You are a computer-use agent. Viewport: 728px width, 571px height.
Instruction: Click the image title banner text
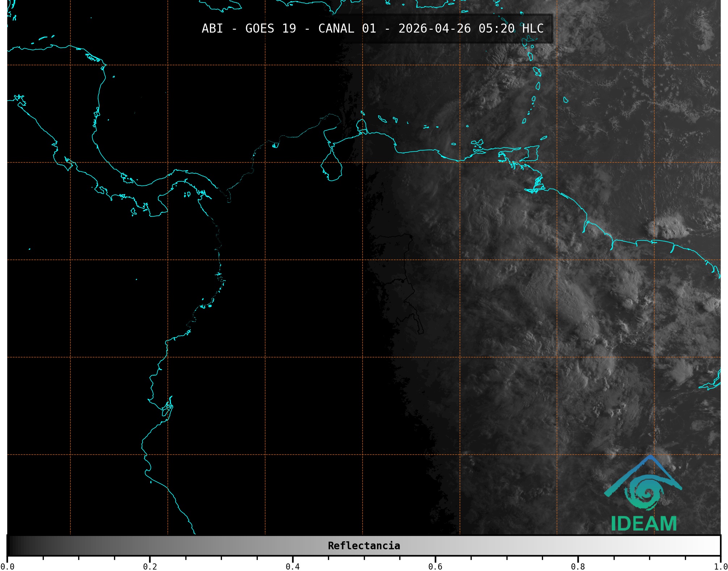[373, 29]
